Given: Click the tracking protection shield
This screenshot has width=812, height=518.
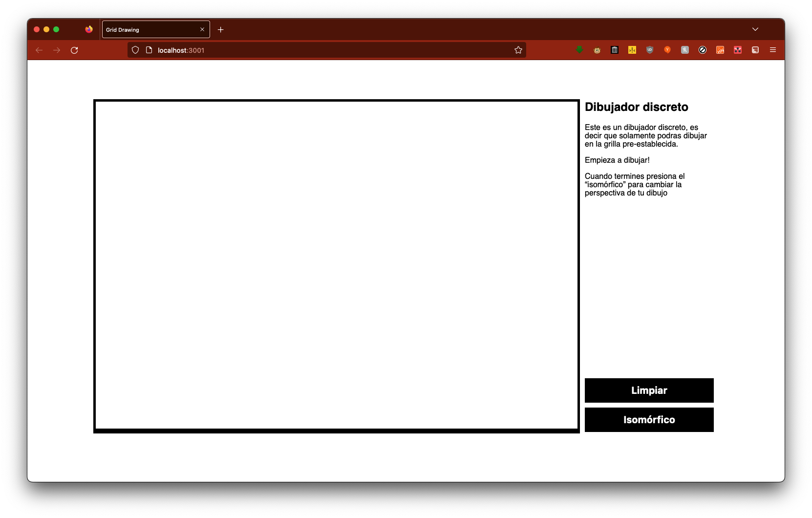Looking at the screenshot, I should pos(135,50).
